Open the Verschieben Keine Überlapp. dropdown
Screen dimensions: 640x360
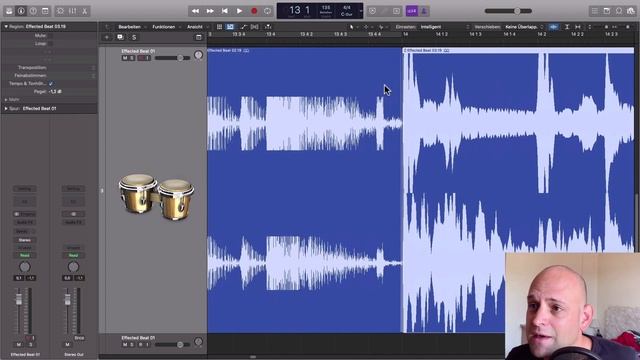[x=524, y=27]
